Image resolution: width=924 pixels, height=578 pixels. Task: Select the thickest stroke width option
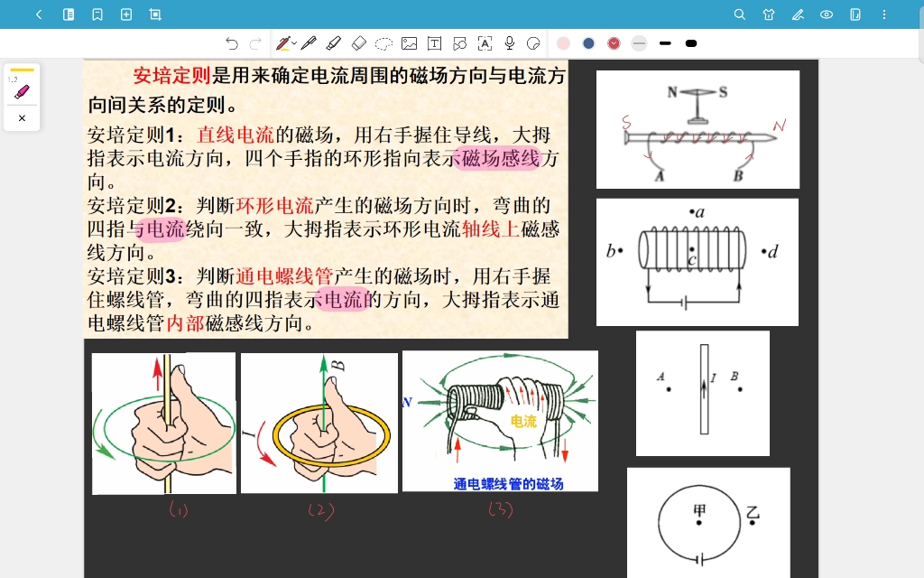692,42
